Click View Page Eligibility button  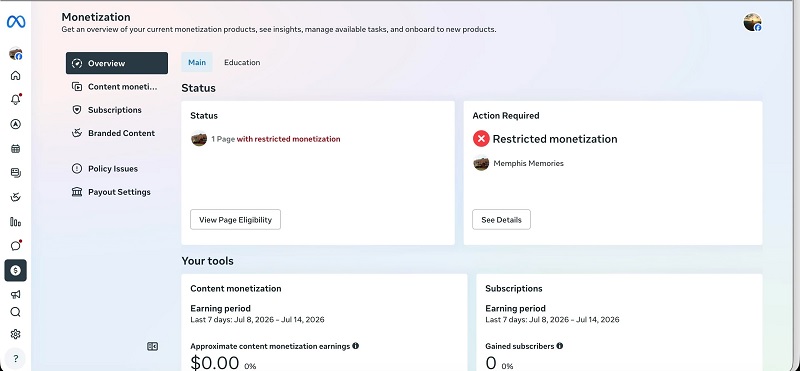(235, 219)
